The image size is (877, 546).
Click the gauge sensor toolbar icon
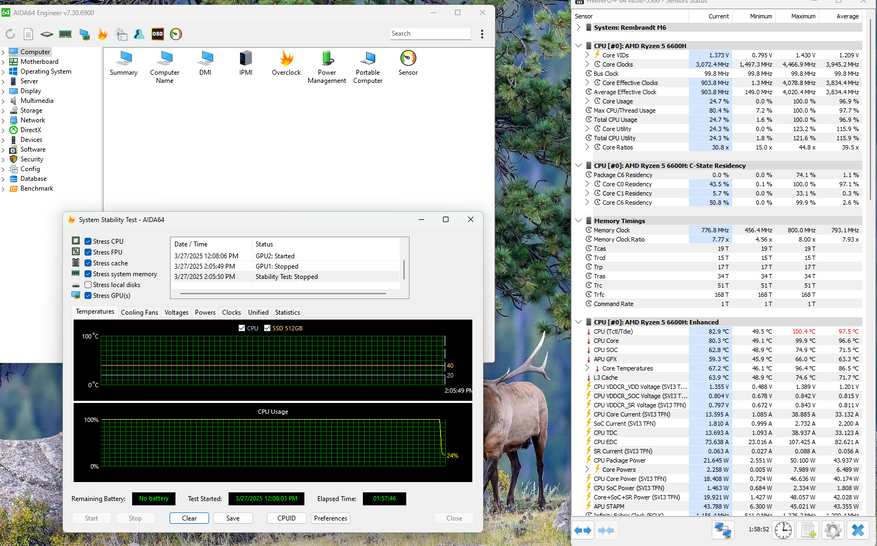pos(176,34)
